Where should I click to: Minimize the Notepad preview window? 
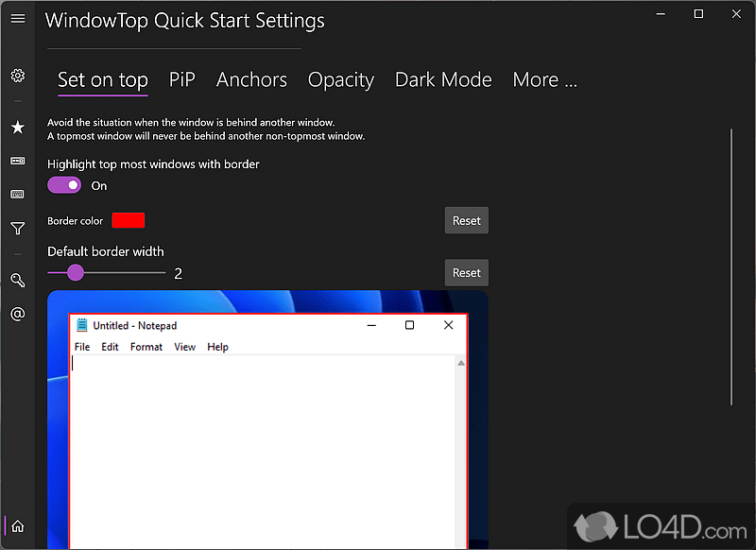tap(371, 325)
